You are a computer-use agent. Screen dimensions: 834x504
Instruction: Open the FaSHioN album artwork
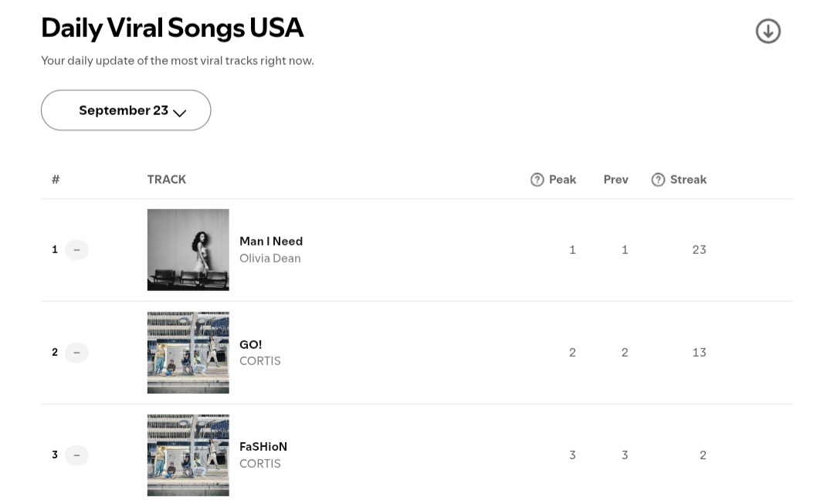(x=188, y=455)
